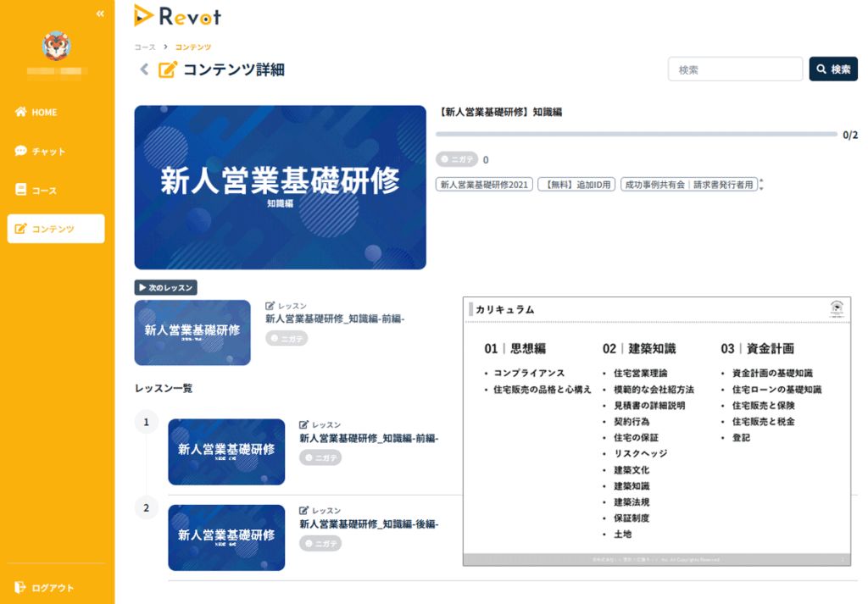This screenshot has width=868, height=604.
Task: Click the tiger avatar profile icon
Action: (56, 46)
